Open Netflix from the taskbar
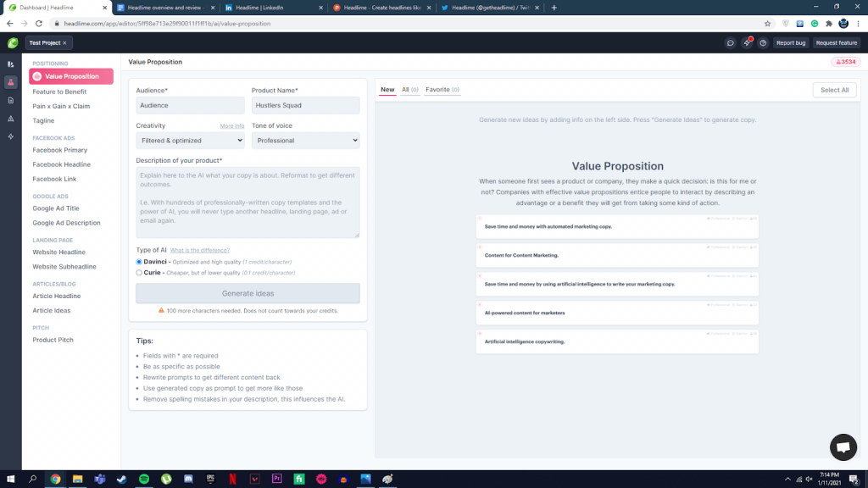Screen dimensions: 868x488 tap(232, 479)
